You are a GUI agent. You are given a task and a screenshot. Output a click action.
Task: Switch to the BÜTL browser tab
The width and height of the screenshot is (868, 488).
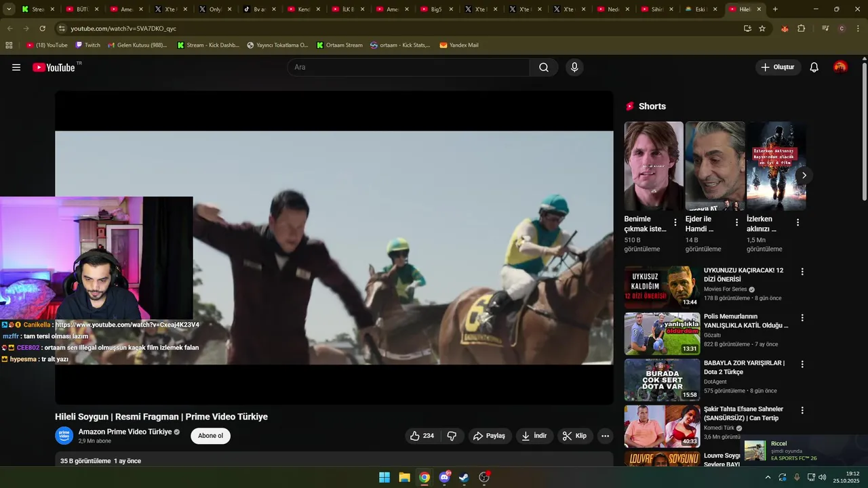pos(83,9)
